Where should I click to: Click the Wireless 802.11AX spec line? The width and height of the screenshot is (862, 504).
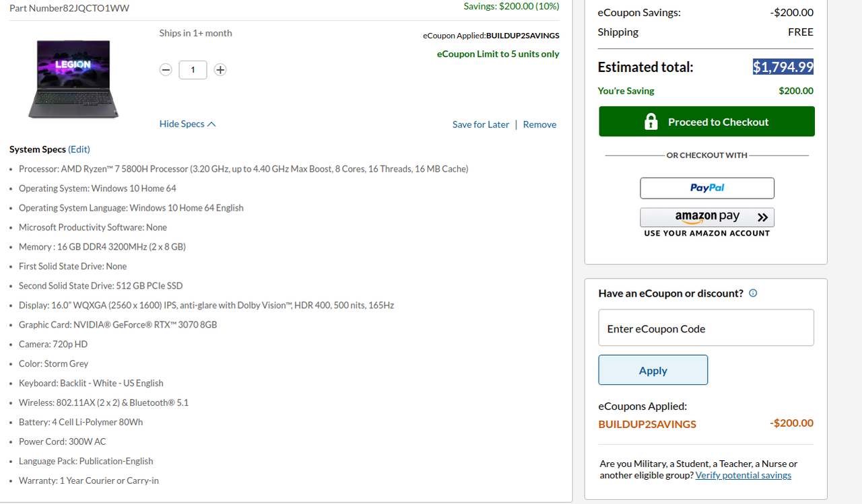click(x=104, y=403)
